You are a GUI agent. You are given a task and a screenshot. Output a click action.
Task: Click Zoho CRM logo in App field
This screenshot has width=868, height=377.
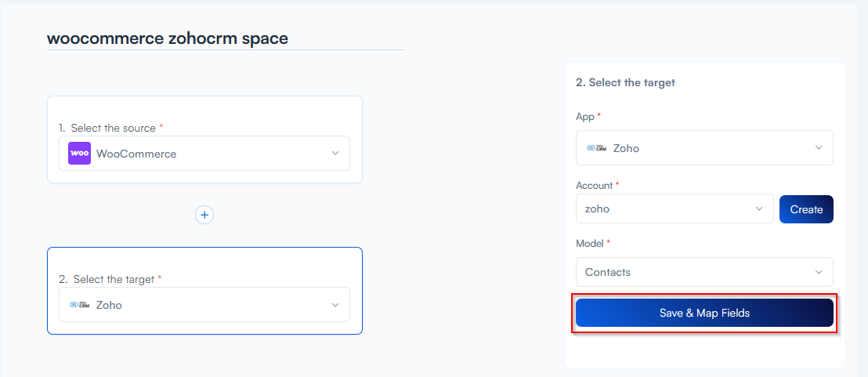click(x=597, y=147)
